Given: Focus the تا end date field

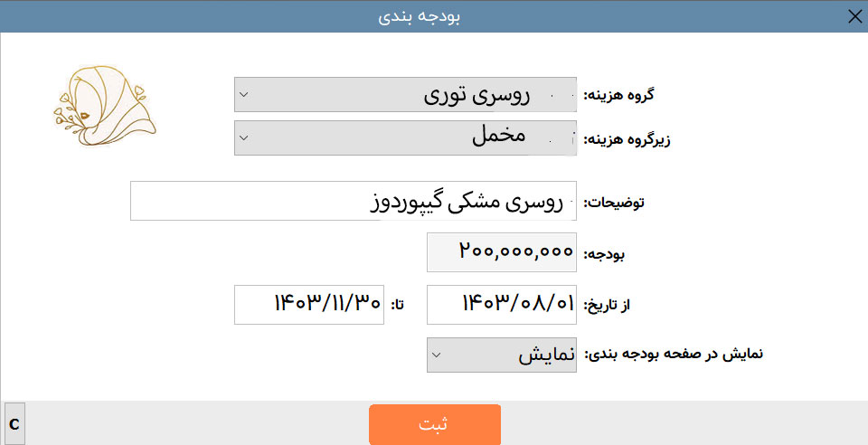Looking at the screenshot, I should (x=309, y=305).
